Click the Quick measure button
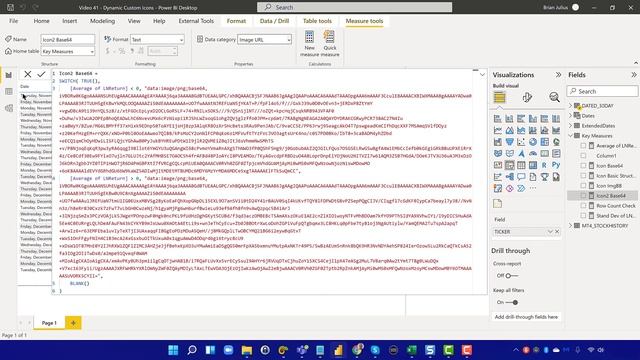This screenshot has height=360, width=640. pyautogui.click(x=330, y=43)
